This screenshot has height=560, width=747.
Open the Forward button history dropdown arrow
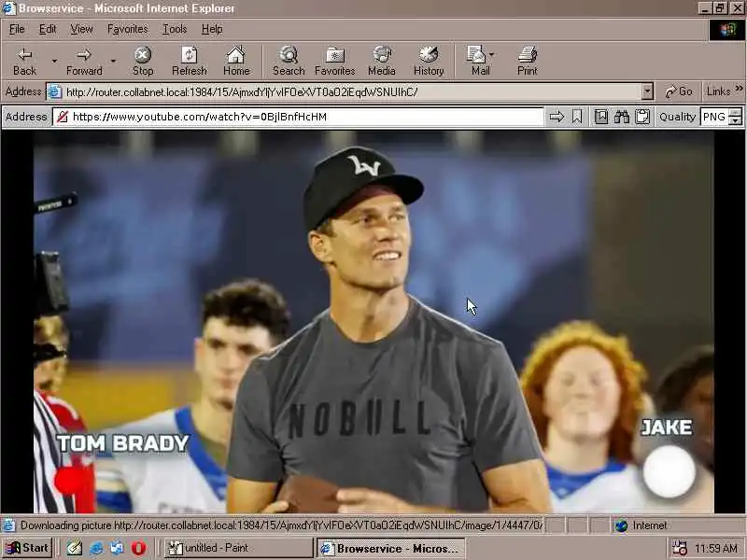click(113, 61)
